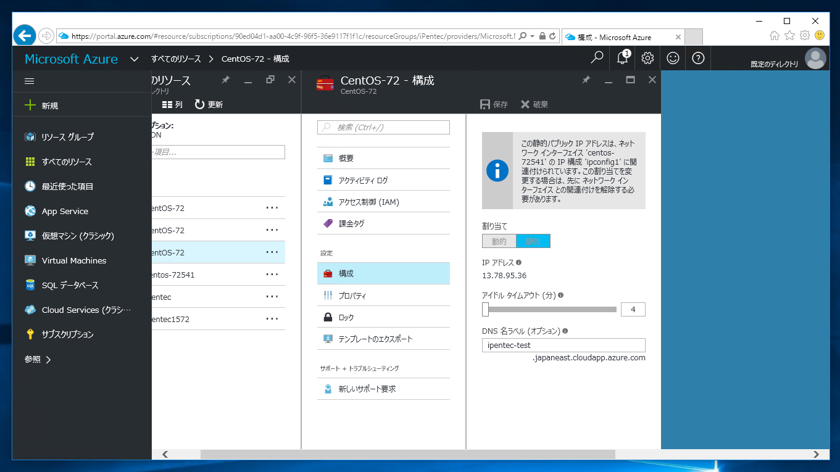
Task: Open ellipsis menu for highlighted entOS-72 row
Action: (272, 252)
